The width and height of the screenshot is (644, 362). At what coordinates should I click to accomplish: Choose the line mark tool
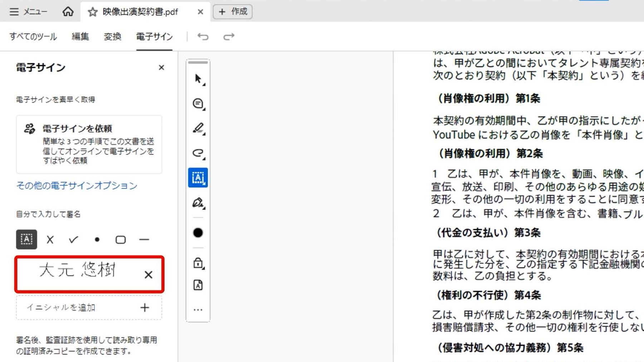pyautogui.click(x=144, y=240)
